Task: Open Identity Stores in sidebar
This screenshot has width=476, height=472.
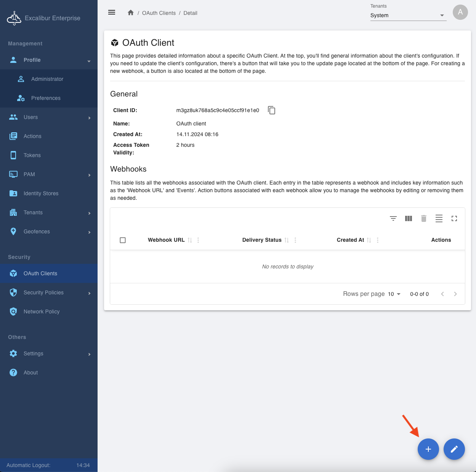Action: pos(41,193)
